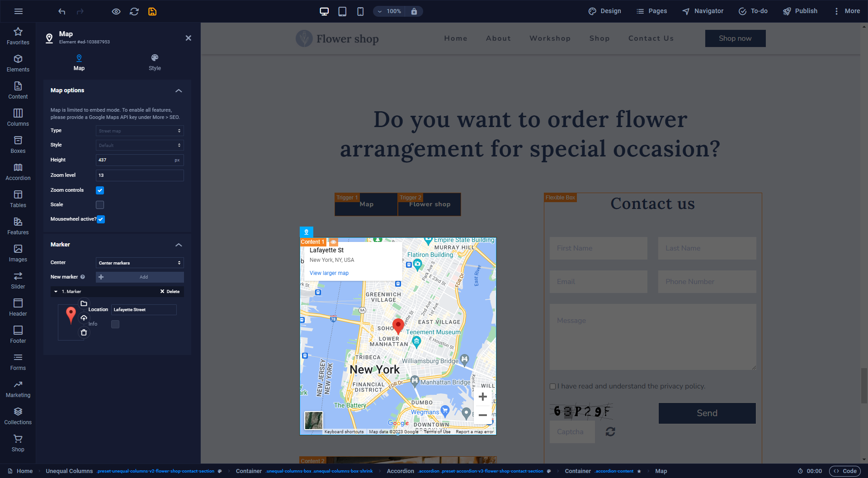This screenshot has height=478, width=868.
Task: Toggle Content 1 visibility eye
Action: pyautogui.click(x=333, y=242)
